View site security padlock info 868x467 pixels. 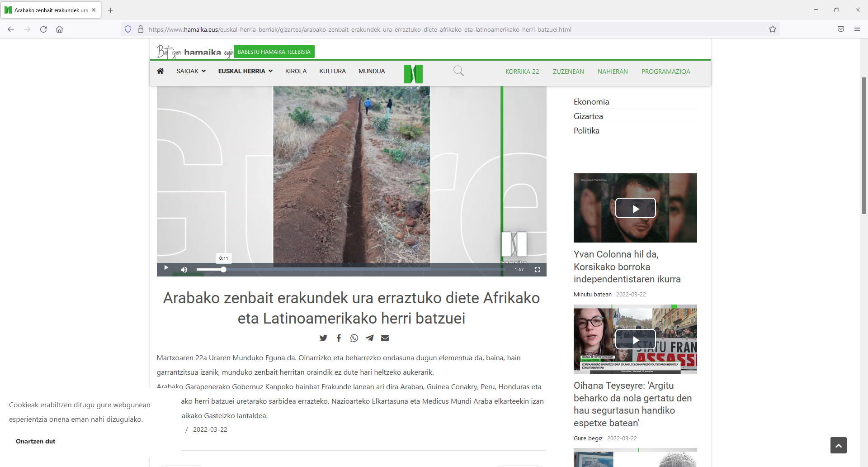[141, 29]
